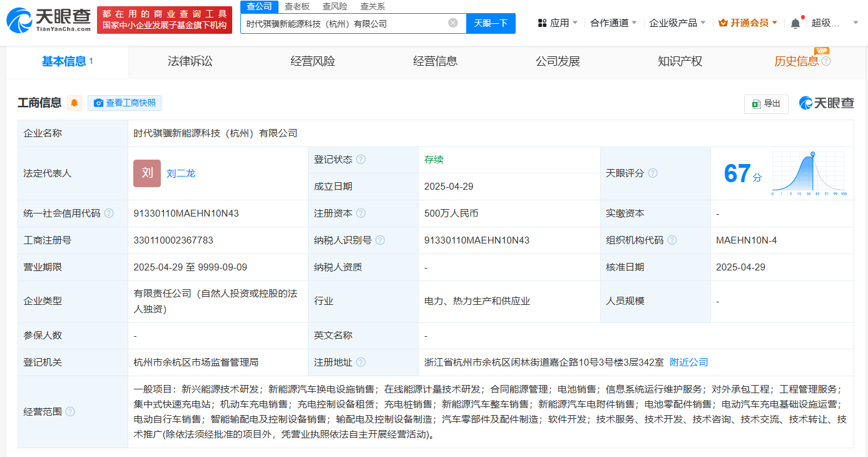Click help icon next to 经营范围
Viewport: 868px width, 457px height.
pyautogui.click(x=70, y=412)
